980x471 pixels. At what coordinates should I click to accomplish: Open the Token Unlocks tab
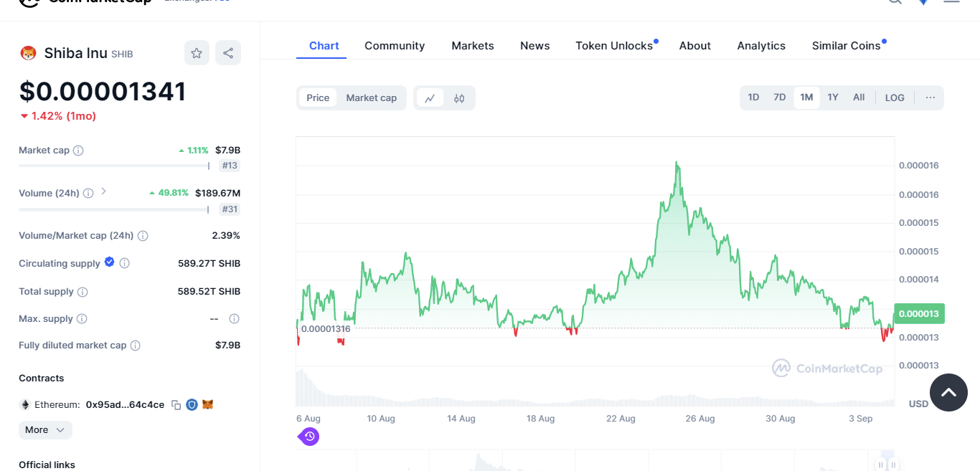(x=615, y=46)
